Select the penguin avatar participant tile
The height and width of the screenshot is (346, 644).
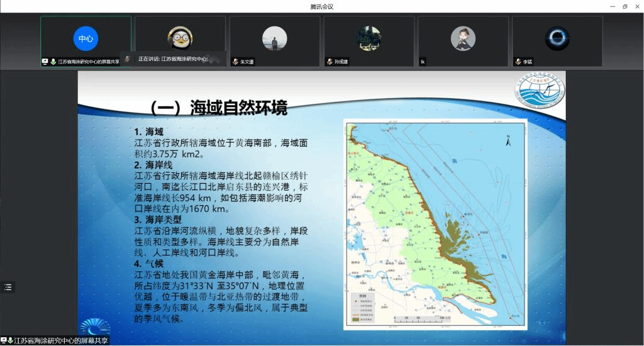click(x=180, y=38)
